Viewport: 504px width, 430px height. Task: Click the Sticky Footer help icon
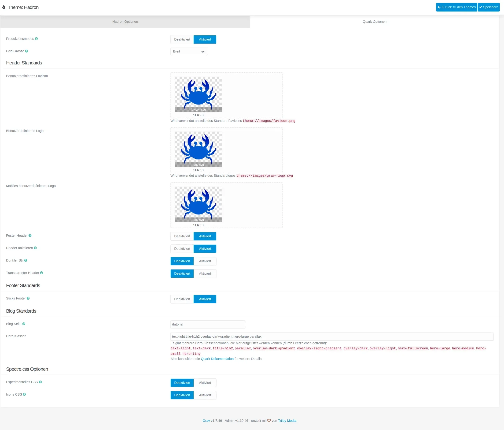(28, 298)
